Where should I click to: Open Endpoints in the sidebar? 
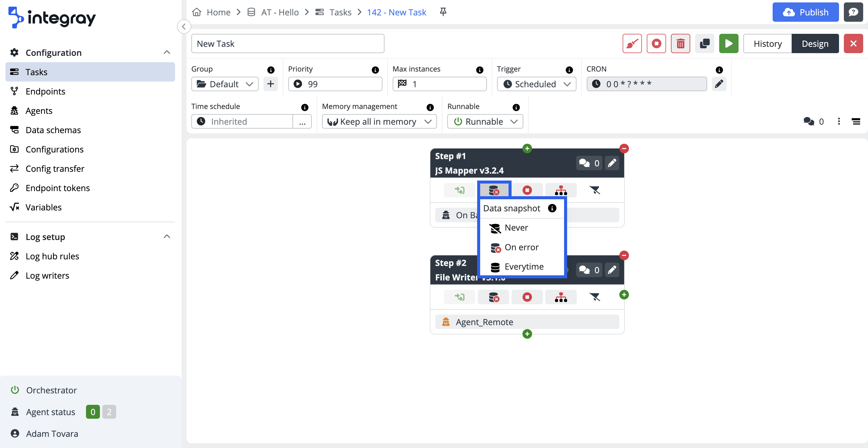tap(45, 91)
